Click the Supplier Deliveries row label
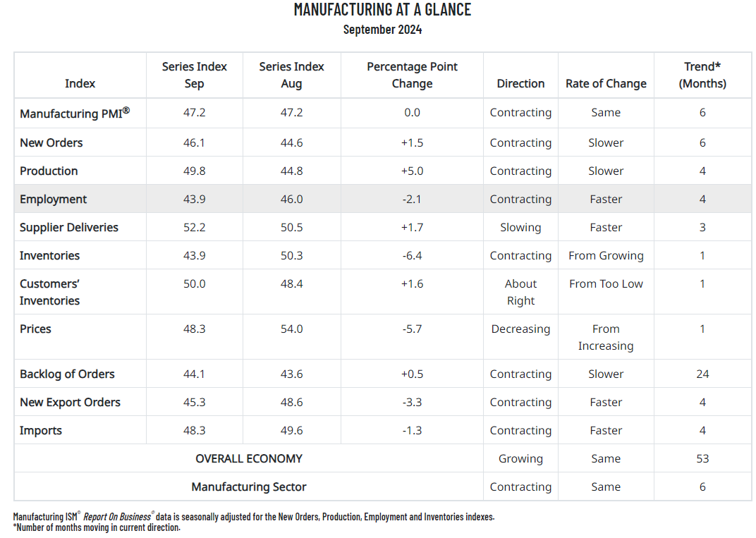Image resolution: width=756 pixels, height=538 pixels. click(x=69, y=228)
